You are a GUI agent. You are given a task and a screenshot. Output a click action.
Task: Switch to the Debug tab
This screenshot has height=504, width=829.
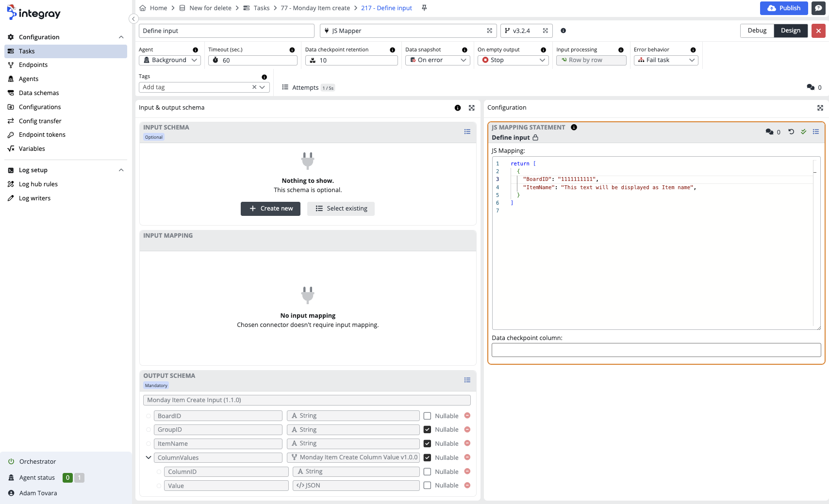click(x=757, y=31)
